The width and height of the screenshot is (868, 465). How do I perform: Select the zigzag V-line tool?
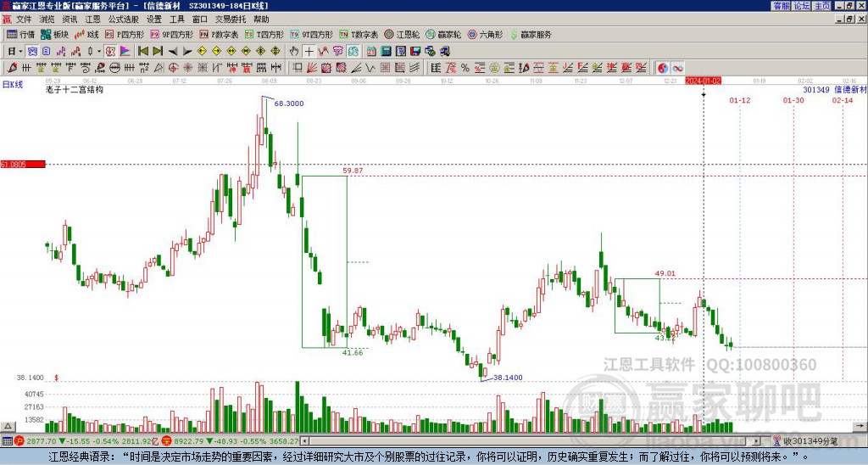370,68
